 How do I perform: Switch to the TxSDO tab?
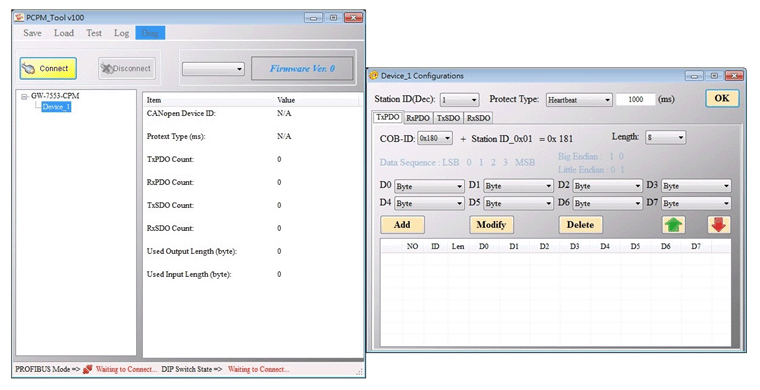pyautogui.click(x=448, y=118)
